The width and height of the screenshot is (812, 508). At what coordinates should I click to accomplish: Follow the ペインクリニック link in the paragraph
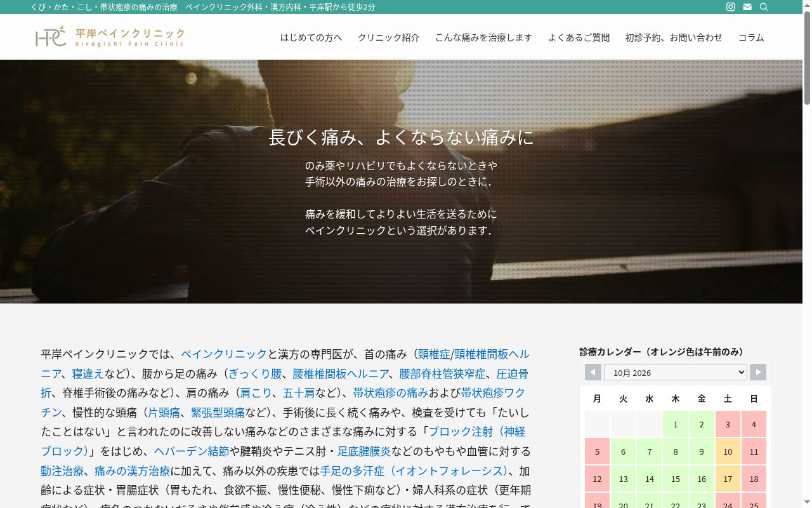pos(224,354)
